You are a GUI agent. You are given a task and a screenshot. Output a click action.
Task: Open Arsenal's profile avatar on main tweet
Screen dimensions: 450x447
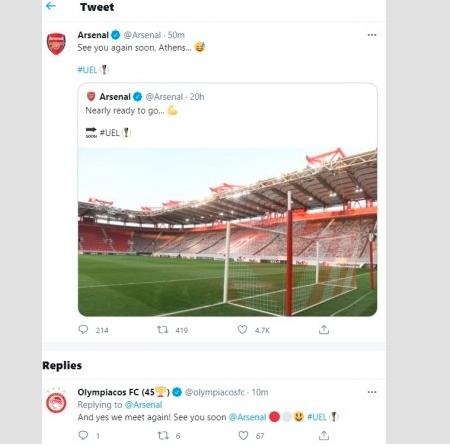[x=56, y=44]
